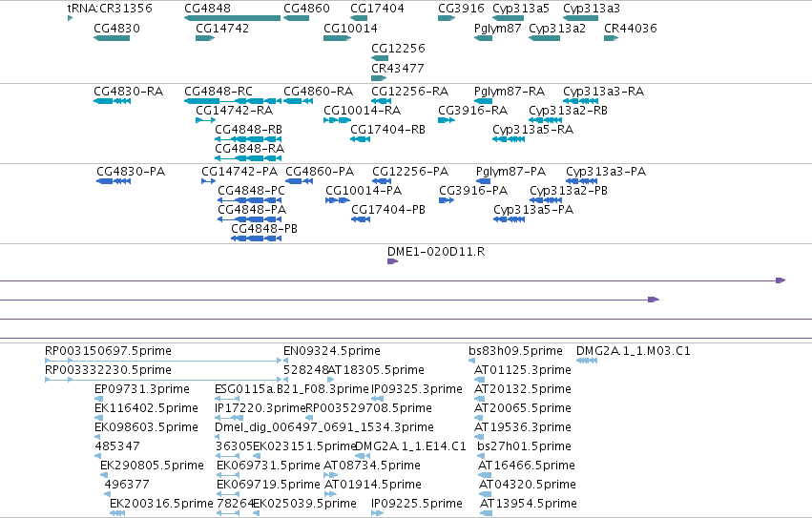
Task: Click the CG12256-RA transcript
Action: pos(381,101)
